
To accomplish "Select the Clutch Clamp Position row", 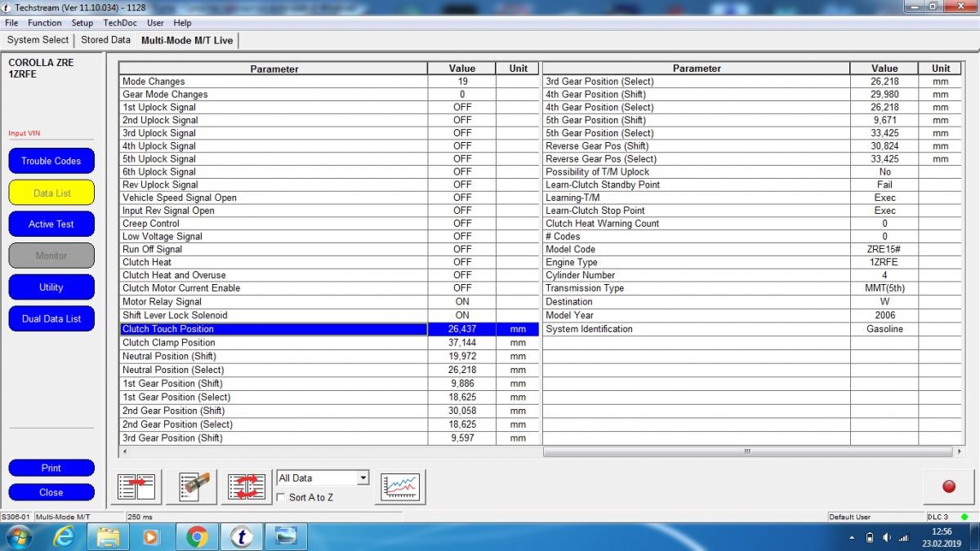I will click(x=329, y=343).
